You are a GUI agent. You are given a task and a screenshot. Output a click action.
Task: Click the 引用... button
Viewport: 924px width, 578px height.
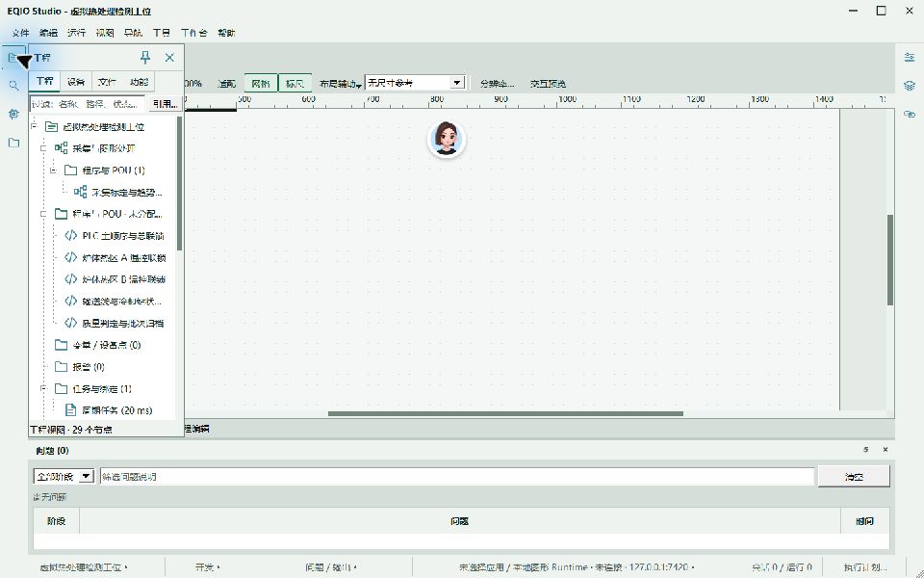pos(165,104)
